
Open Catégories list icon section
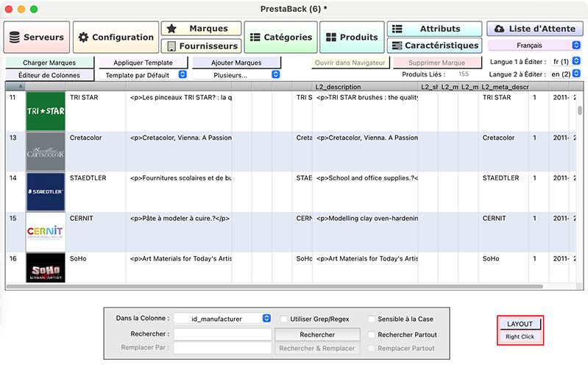255,37
